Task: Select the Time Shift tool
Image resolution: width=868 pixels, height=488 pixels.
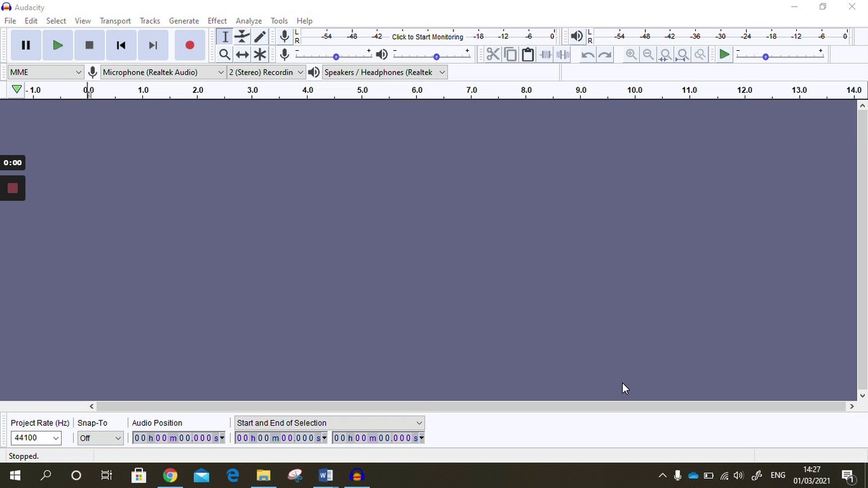Action: tap(243, 54)
